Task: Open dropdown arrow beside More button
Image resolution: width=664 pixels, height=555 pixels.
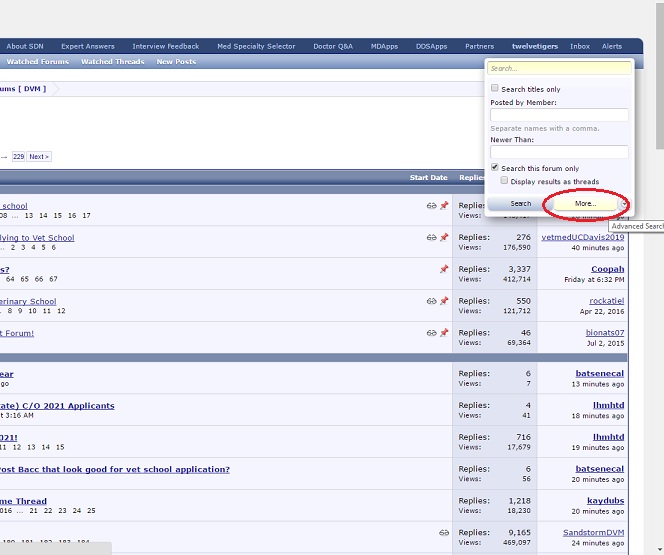Action: click(625, 203)
